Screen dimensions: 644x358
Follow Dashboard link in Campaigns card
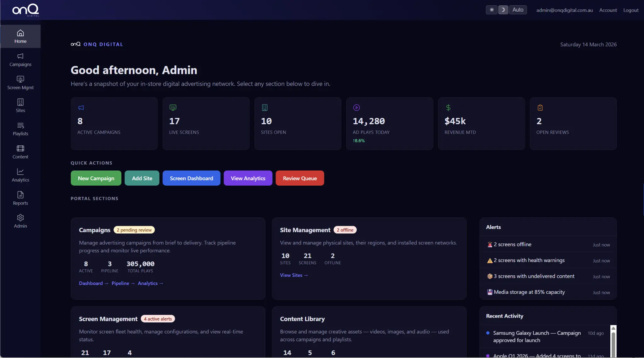point(93,283)
